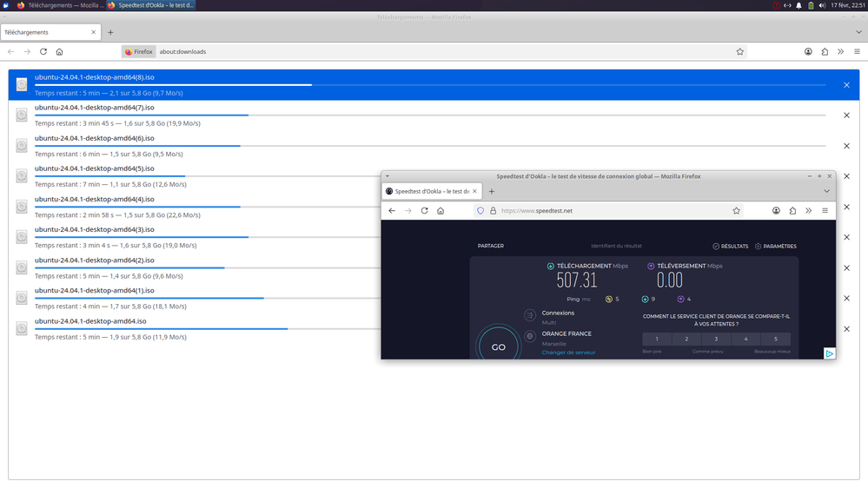Rate Orange service with score 3
This screenshot has height=488, width=868.
(x=716, y=339)
